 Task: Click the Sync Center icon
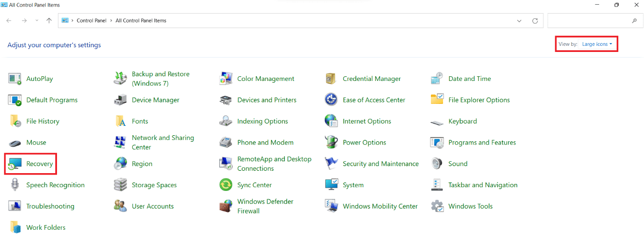point(226,185)
